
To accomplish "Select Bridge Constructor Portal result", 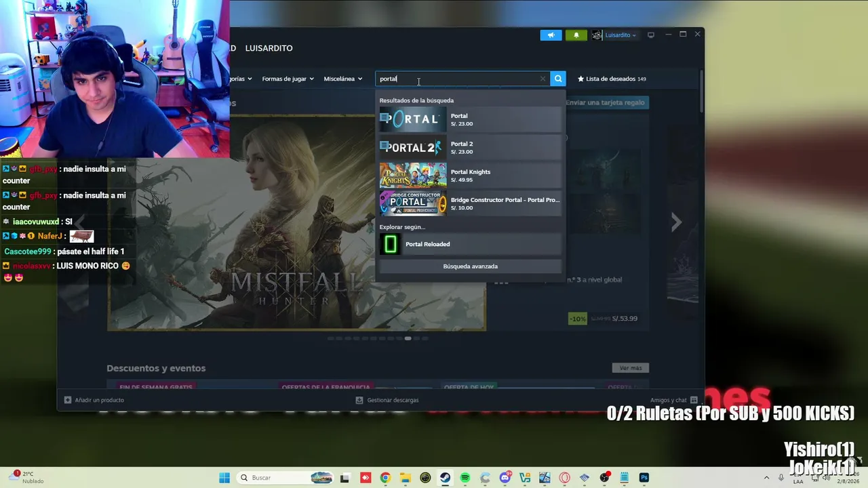I will click(x=470, y=203).
